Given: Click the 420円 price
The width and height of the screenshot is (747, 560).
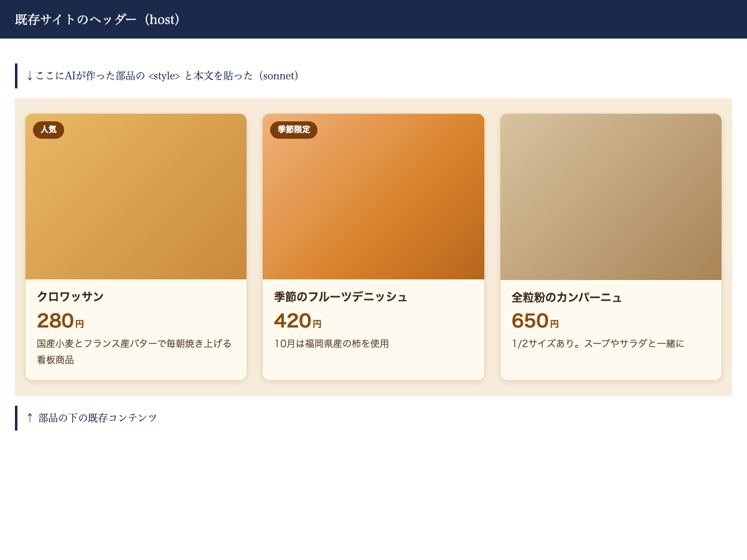Looking at the screenshot, I should click(x=298, y=321).
